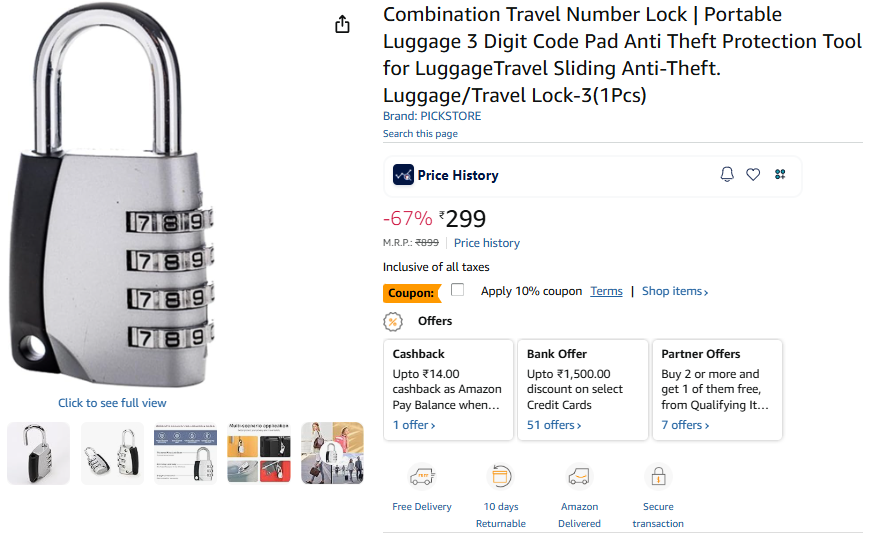The height and width of the screenshot is (535, 877).
Task: Open the Brand: PICKSTORE link
Action: tap(432, 116)
